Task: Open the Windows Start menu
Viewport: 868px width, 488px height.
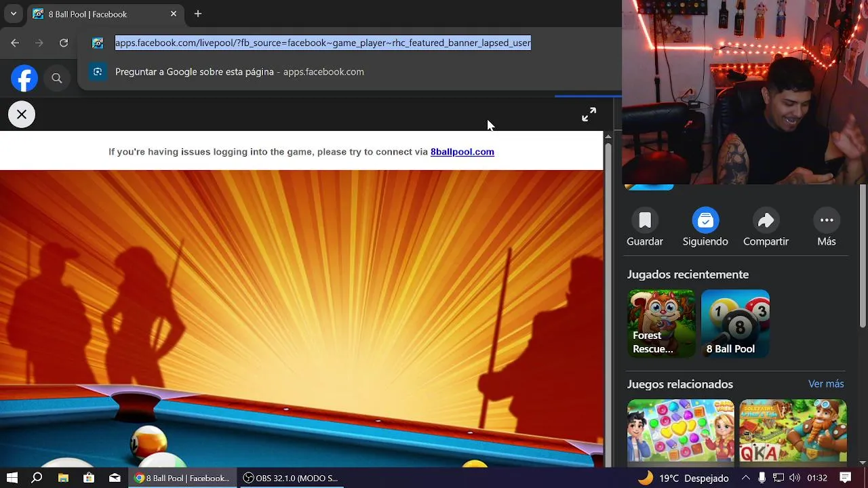Action: 12,478
